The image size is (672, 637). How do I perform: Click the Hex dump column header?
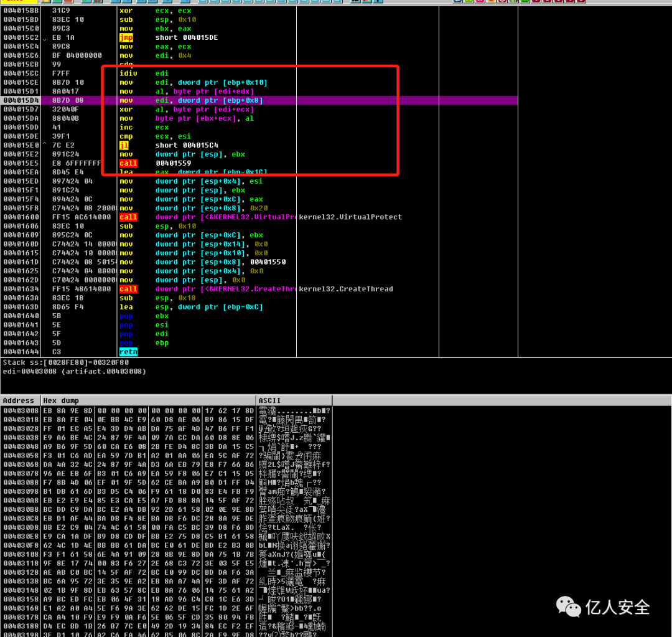[x=148, y=401]
